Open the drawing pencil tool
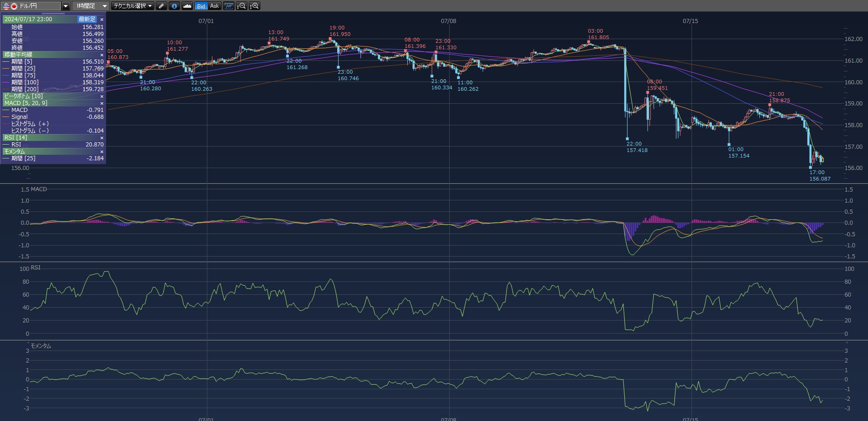The height and width of the screenshot is (421, 868). click(x=161, y=6)
